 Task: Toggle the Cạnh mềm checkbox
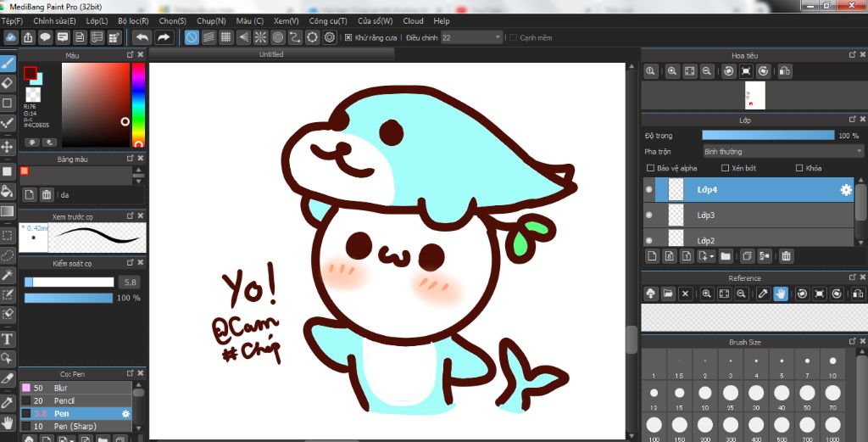513,37
